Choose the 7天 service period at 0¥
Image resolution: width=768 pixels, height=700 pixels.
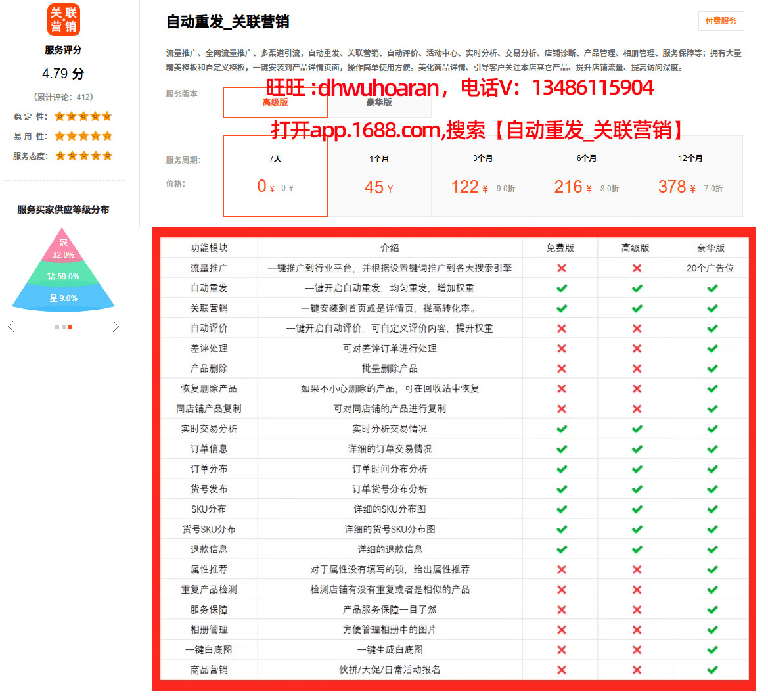(x=275, y=176)
